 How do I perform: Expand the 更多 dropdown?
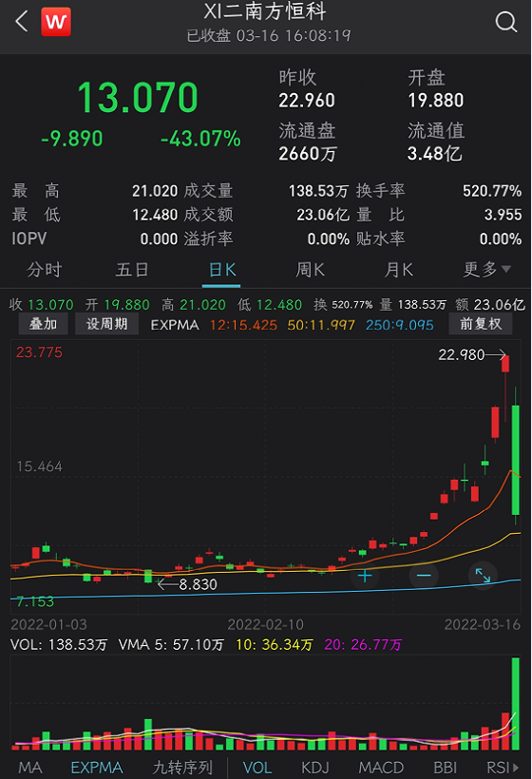tap(486, 270)
